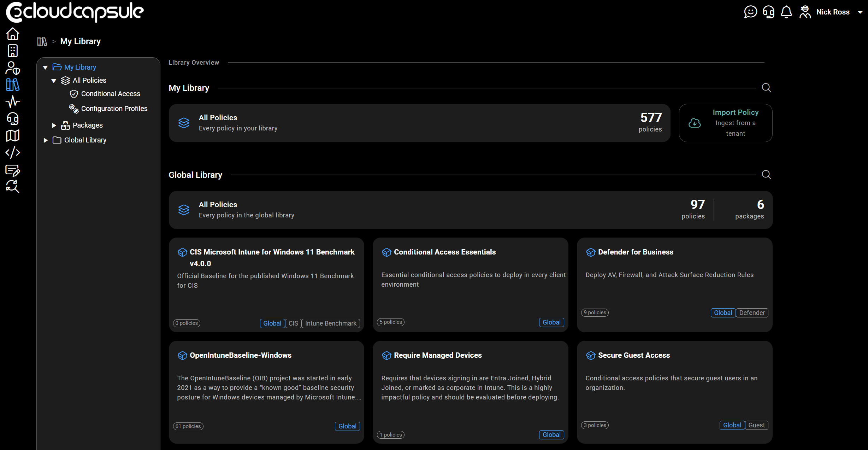Click the code brackets sidebar icon
This screenshot has width=868, height=450.
click(13, 153)
